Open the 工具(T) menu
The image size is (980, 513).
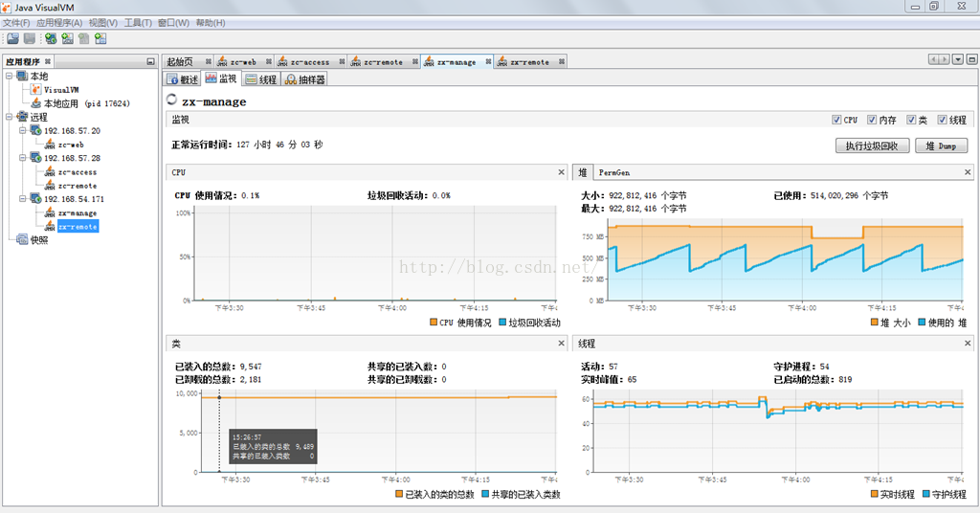pos(138,23)
